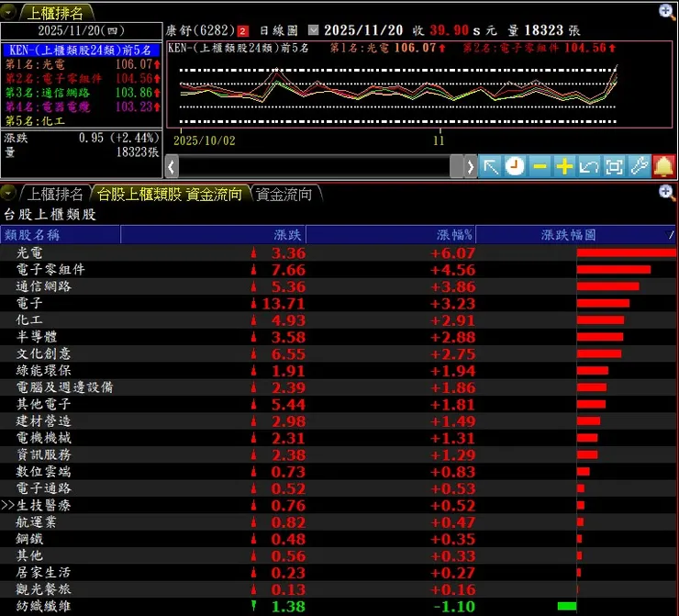Select the 生技醫療 sector row
Image resolution: width=679 pixels, height=616 pixels.
point(338,505)
